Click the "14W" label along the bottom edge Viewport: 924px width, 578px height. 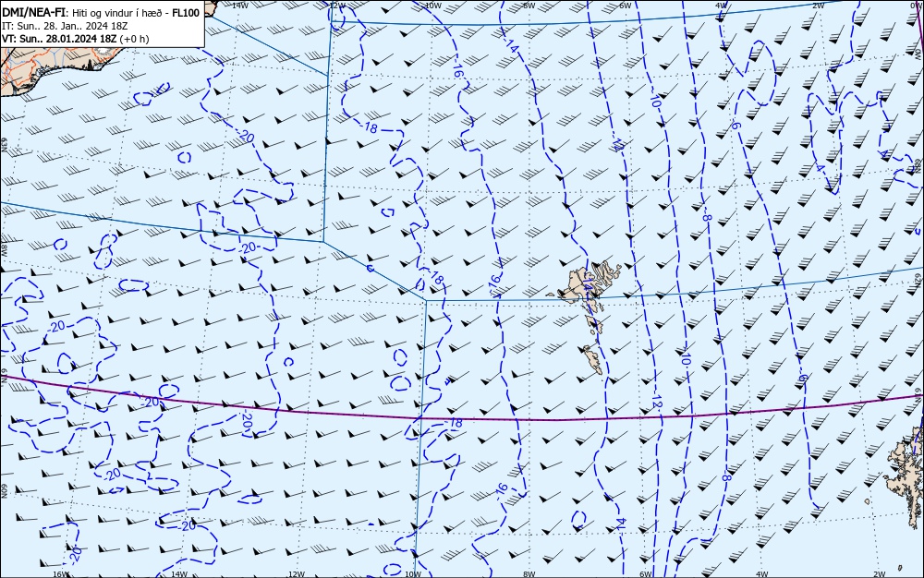tap(178, 574)
